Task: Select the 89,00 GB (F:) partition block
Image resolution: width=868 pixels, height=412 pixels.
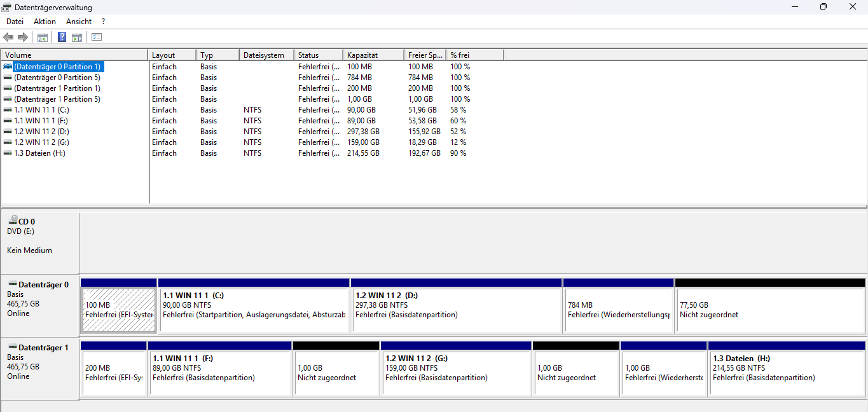Action: coord(220,369)
